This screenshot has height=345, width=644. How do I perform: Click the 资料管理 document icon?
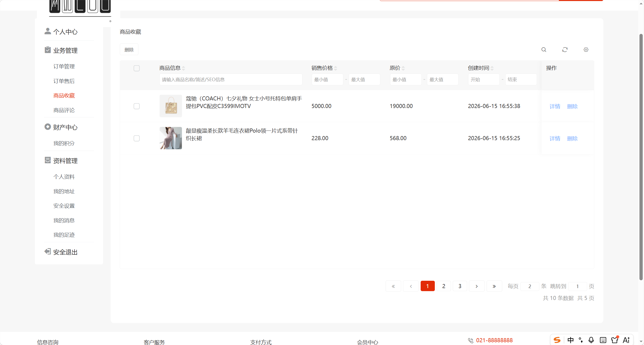tap(47, 160)
